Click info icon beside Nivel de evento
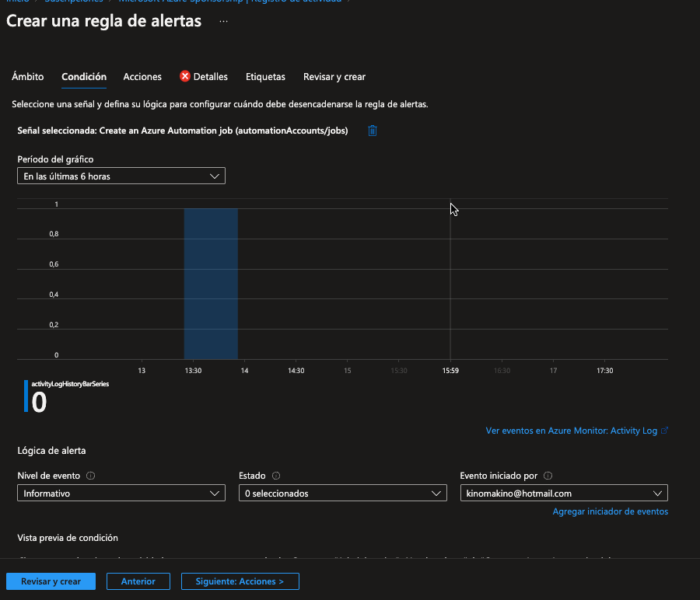 pos(91,476)
